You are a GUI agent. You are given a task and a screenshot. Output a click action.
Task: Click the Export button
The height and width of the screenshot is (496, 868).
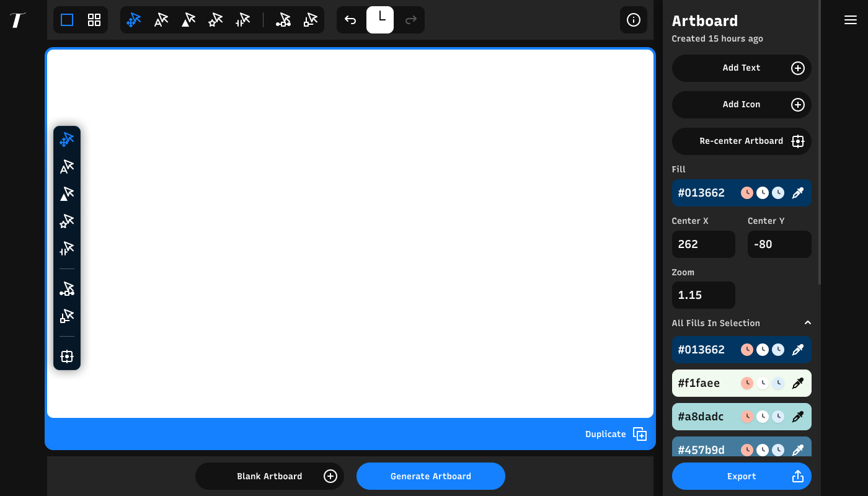coord(742,476)
